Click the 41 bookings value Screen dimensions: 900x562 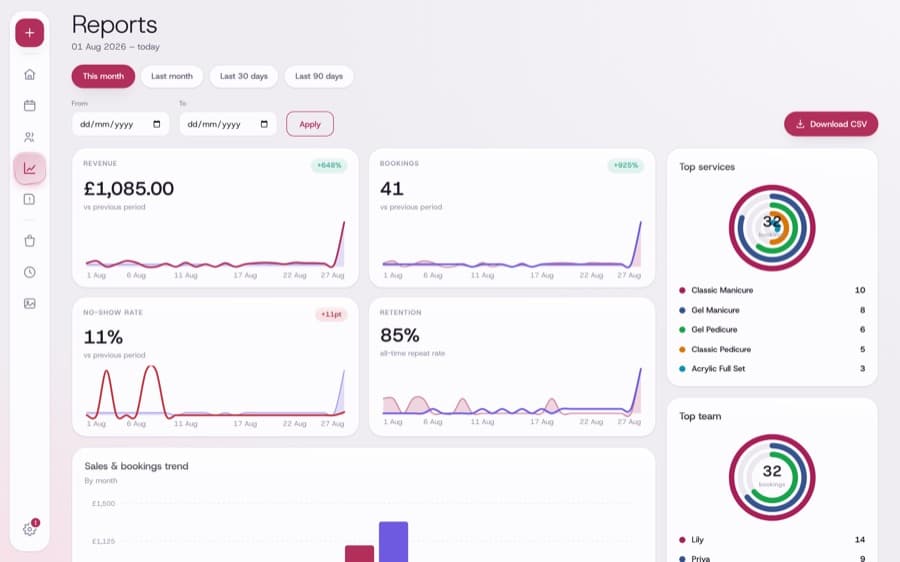[x=392, y=188]
